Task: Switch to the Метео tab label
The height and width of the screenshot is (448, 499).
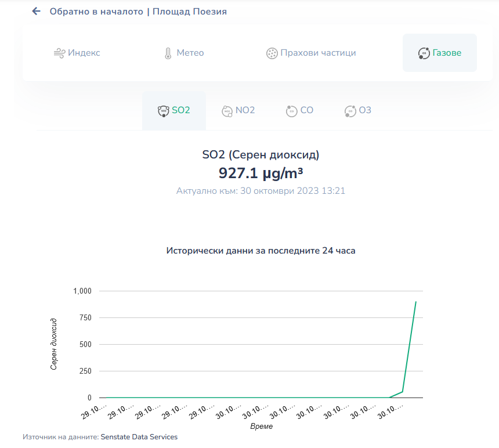Action: point(190,53)
